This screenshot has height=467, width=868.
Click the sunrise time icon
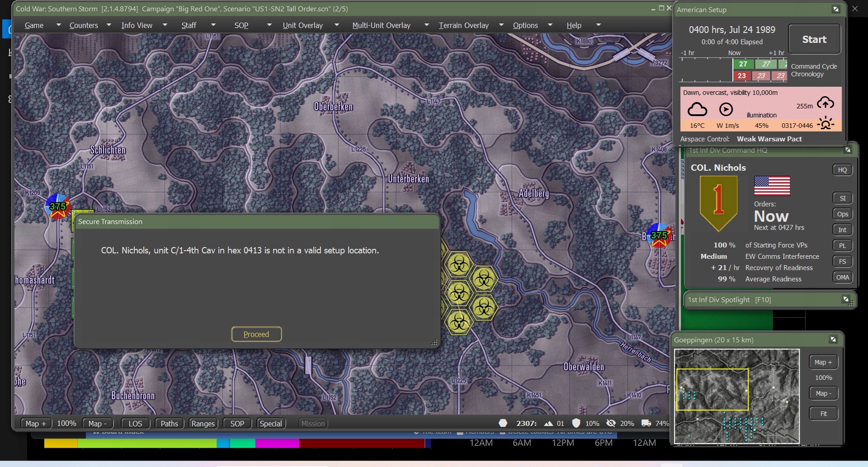(826, 123)
